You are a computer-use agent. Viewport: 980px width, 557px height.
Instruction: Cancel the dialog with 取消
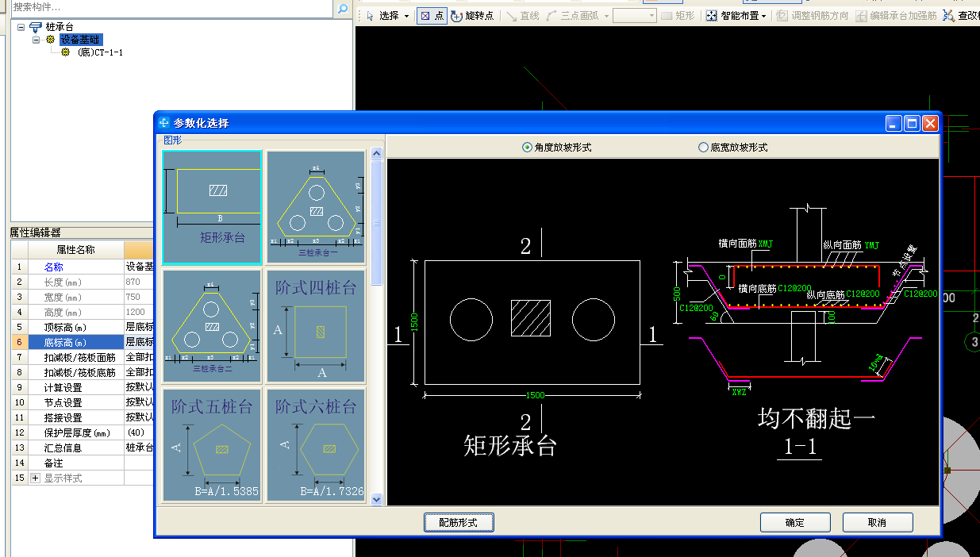[878, 522]
